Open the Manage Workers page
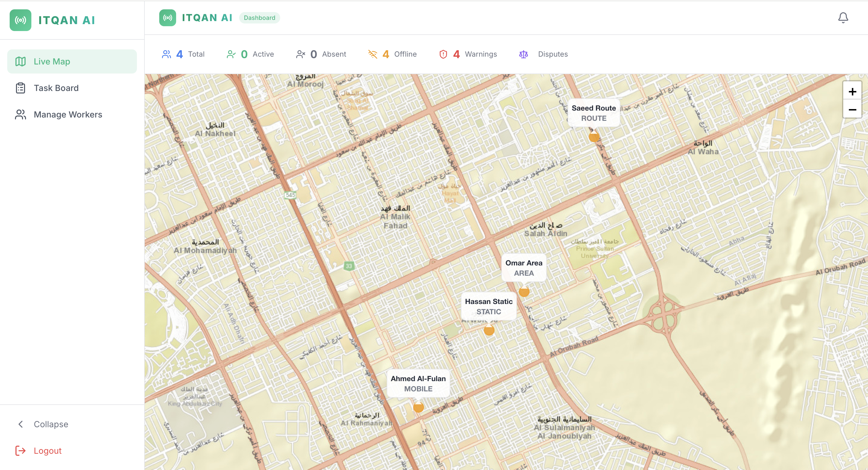Screen dimensions: 868x470 tap(72, 114)
